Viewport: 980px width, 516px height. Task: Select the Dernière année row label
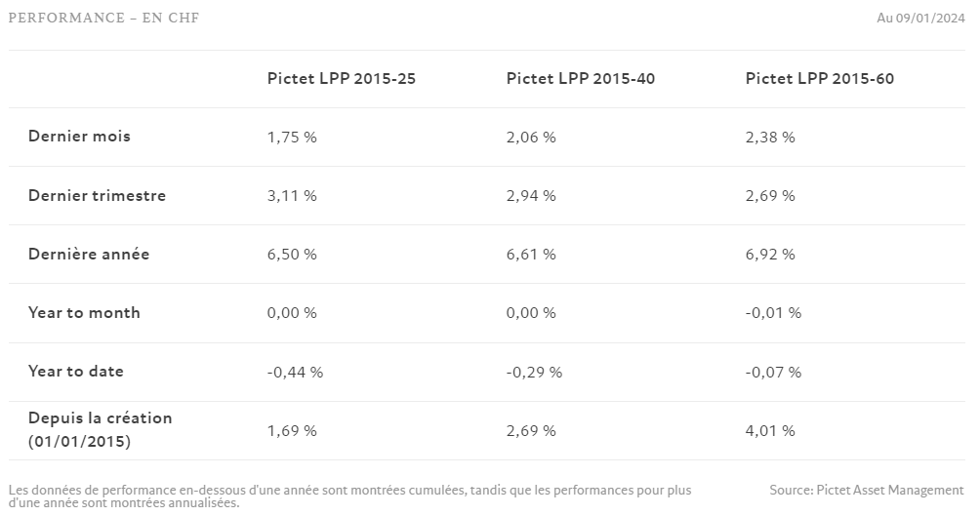(89, 254)
